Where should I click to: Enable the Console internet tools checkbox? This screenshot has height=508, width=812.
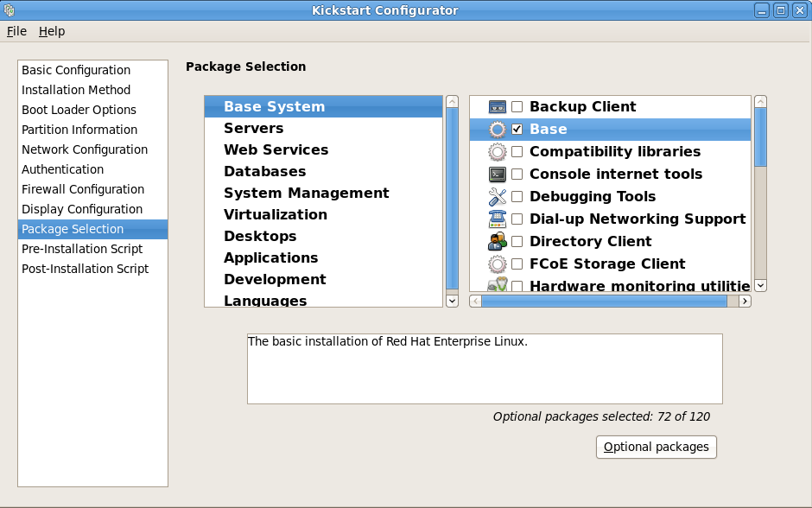517,174
